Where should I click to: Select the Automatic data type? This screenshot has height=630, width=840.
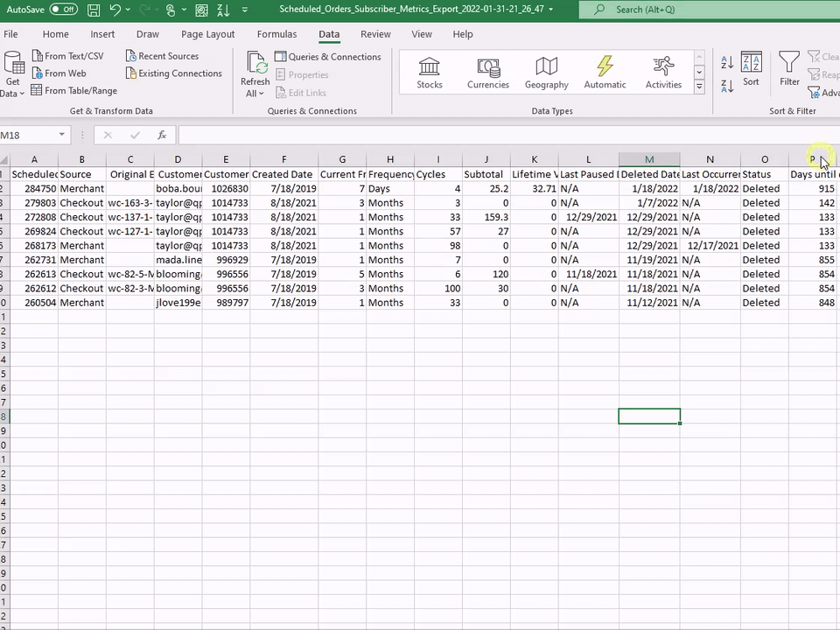pyautogui.click(x=605, y=73)
